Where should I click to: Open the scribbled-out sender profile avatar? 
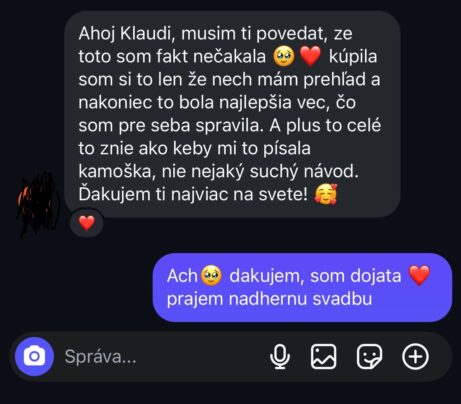39,204
